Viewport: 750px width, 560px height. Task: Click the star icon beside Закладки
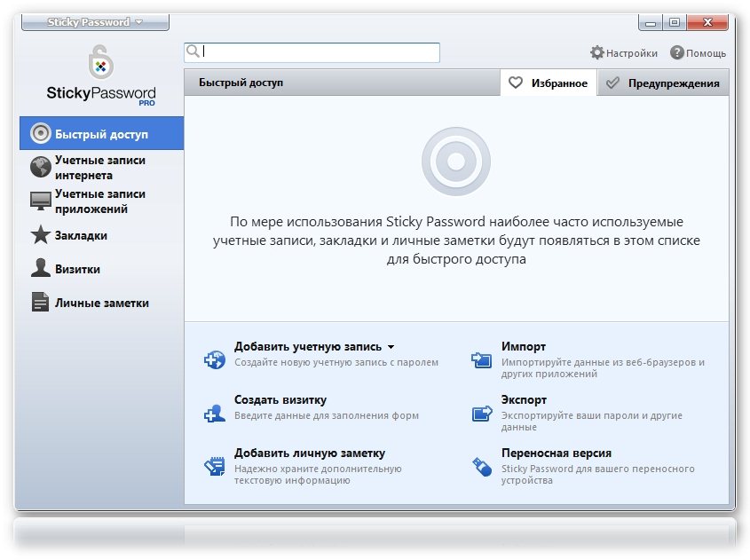40,235
